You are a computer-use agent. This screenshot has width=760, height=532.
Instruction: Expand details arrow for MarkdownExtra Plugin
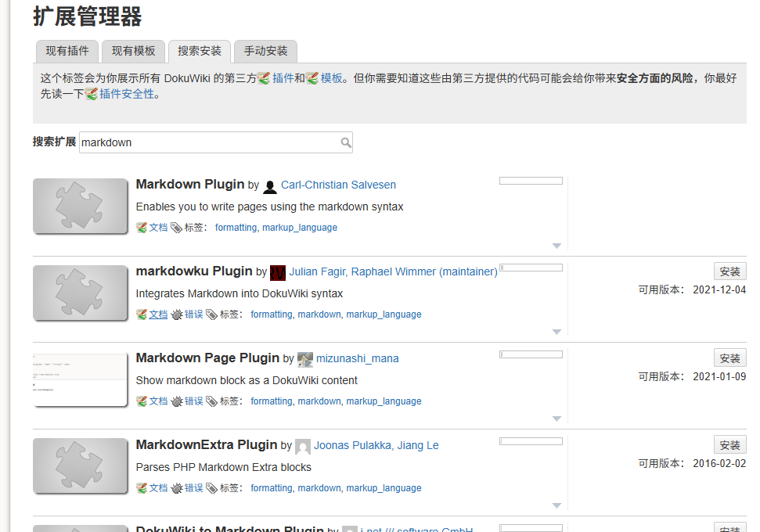tap(557, 505)
